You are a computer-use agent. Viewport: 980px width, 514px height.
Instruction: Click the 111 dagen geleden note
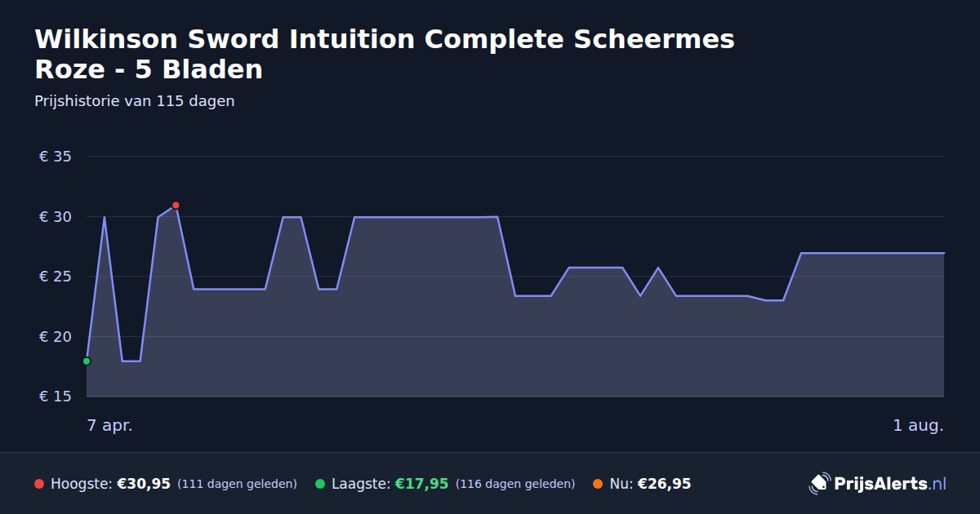coord(237,484)
